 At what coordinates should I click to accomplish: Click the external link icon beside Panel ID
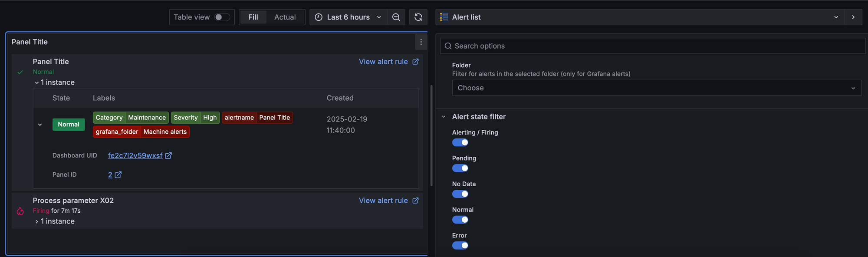tap(118, 175)
